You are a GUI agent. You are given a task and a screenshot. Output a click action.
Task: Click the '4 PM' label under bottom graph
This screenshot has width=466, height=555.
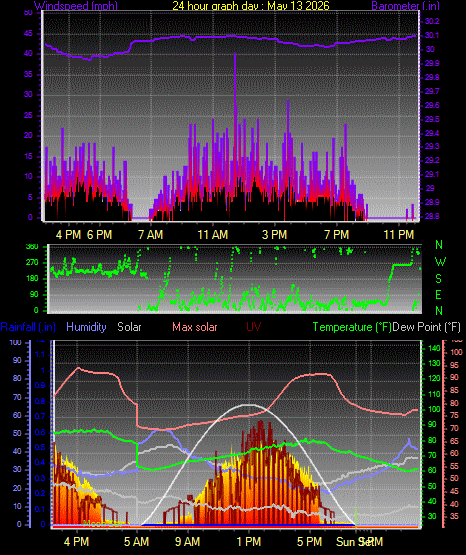coord(76,542)
